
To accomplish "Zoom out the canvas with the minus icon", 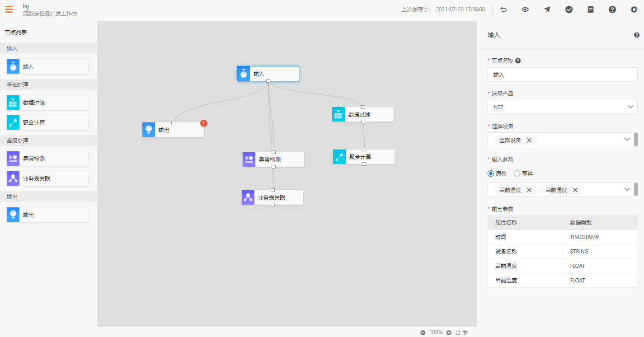I will [423, 332].
